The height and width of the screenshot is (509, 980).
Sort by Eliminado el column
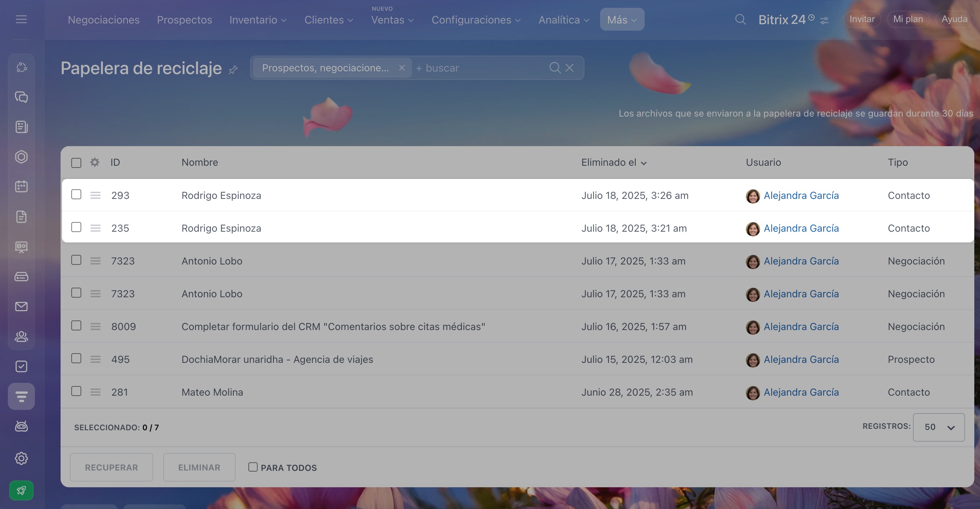click(x=614, y=163)
